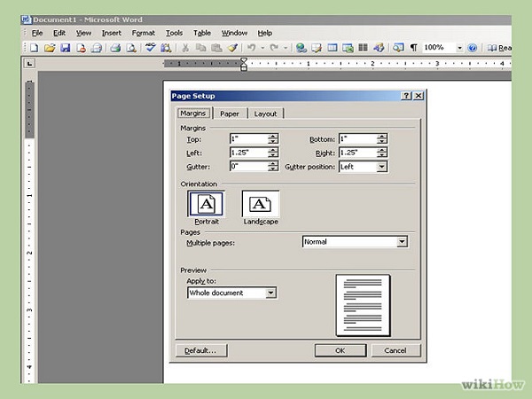
Task: Open the Format menu
Action: [x=143, y=33]
